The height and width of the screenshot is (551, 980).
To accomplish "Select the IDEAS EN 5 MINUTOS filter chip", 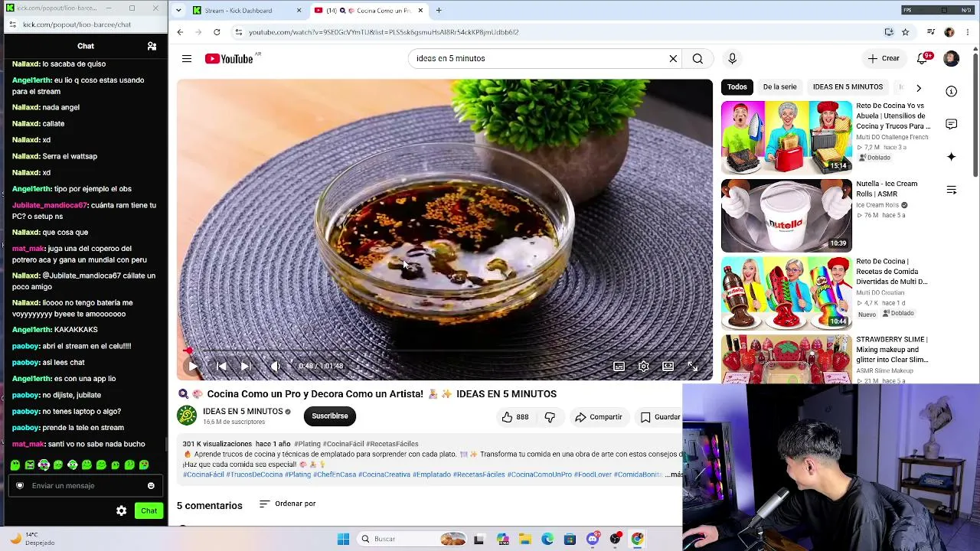I will [x=848, y=87].
